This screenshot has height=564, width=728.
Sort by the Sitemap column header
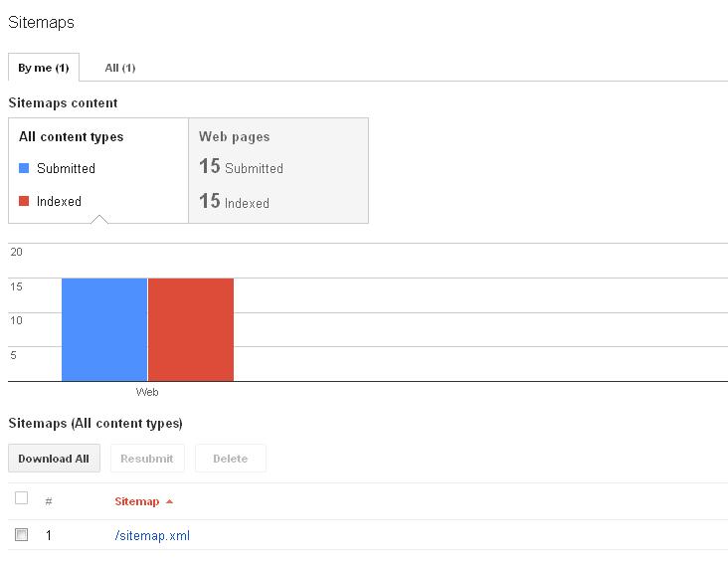pyautogui.click(x=136, y=501)
